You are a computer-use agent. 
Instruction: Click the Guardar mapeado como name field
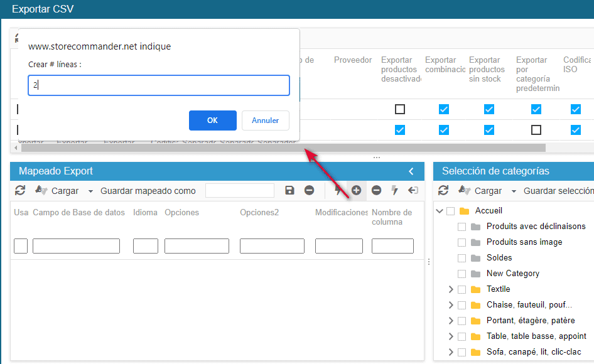(240, 190)
